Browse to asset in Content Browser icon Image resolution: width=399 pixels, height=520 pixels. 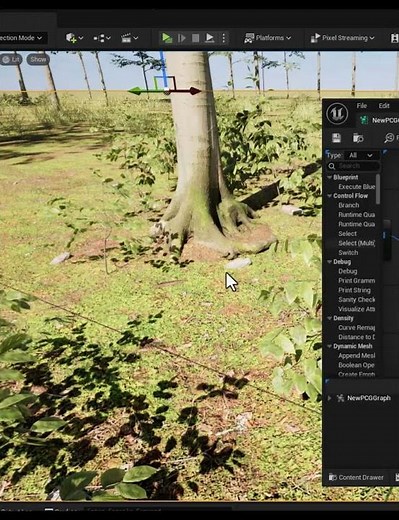[x=358, y=138]
